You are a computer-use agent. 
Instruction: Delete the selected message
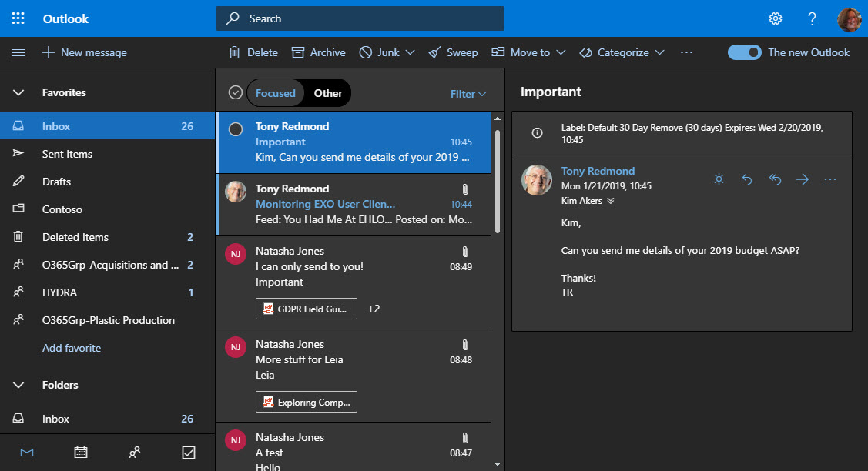click(x=253, y=52)
